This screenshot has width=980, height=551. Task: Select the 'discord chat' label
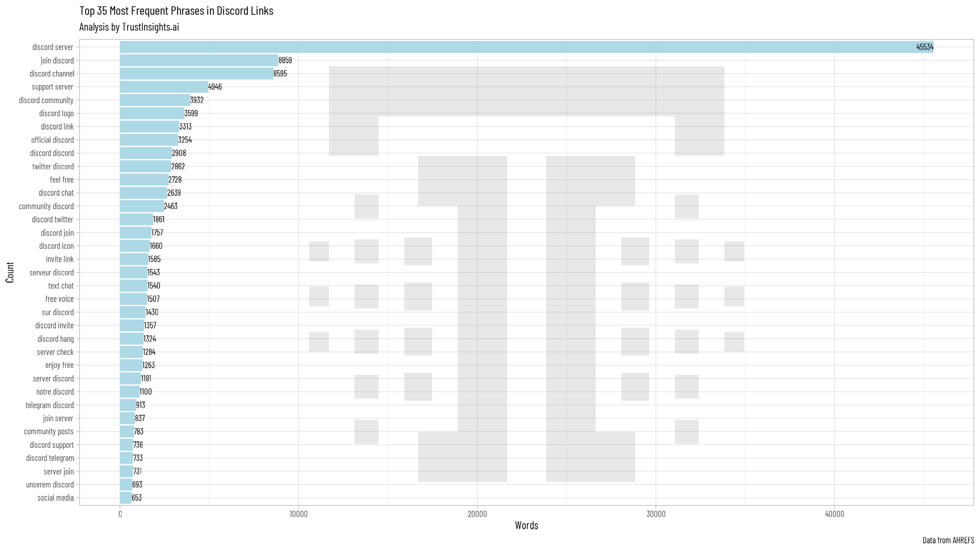pos(56,193)
